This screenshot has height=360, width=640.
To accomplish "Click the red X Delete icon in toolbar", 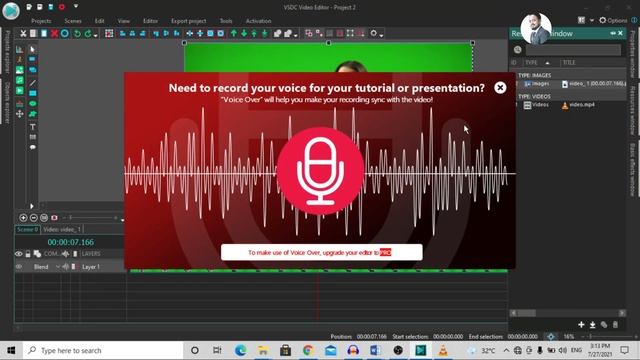I will [54, 33].
